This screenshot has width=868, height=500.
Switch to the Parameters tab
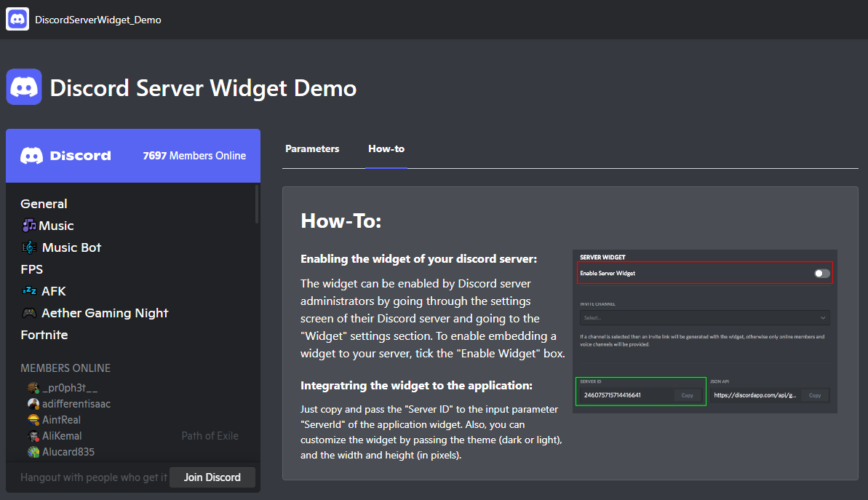click(x=312, y=148)
